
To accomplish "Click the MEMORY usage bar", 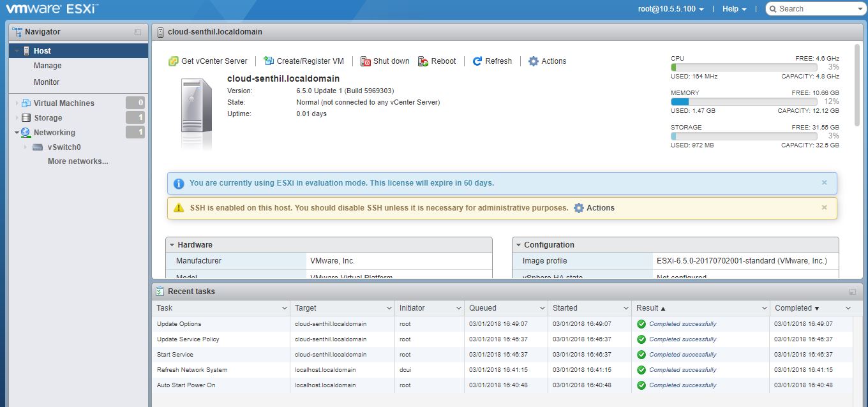I will [744, 100].
